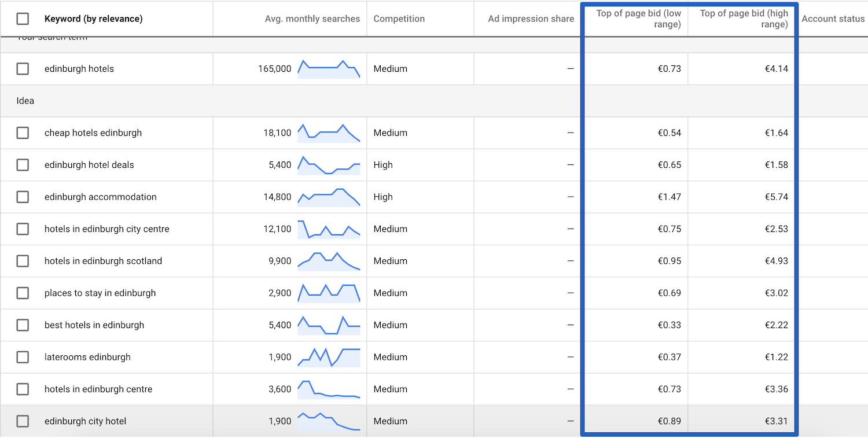Open the places to stay in edinburgh trend chart
The width and height of the screenshot is (868, 438).
click(329, 293)
